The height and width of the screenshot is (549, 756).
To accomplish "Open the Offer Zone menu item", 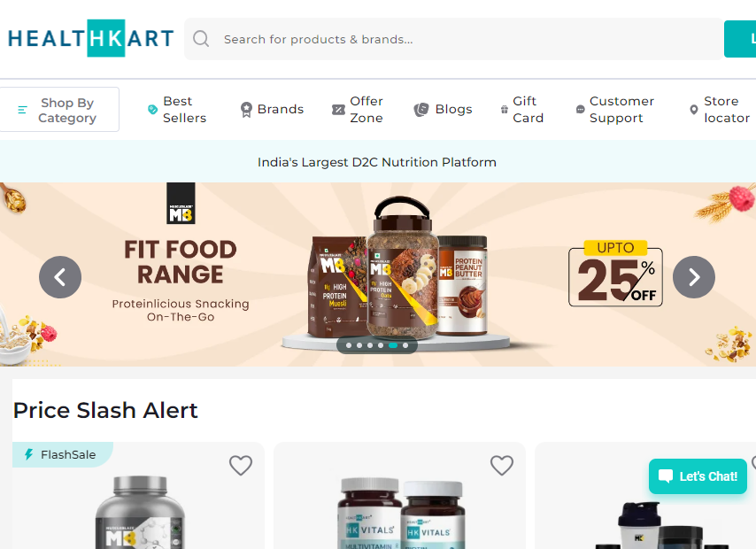I will click(358, 110).
